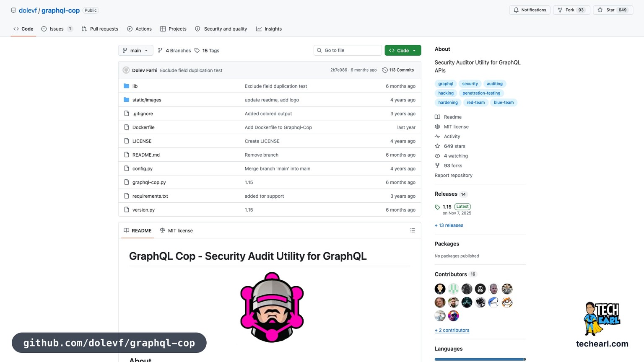Click the file icon beside version.py
This screenshot has width=644, height=362.
(127, 210)
